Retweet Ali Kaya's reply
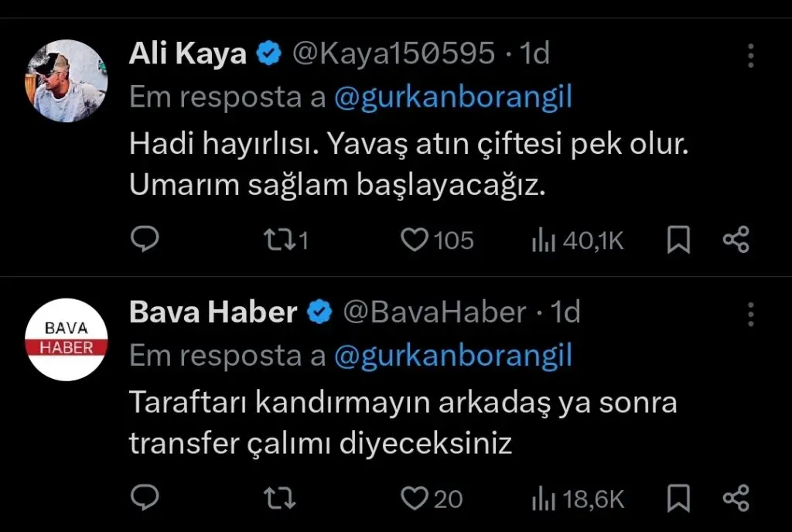Screen dimensions: 792x532 pyautogui.click(x=286, y=240)
